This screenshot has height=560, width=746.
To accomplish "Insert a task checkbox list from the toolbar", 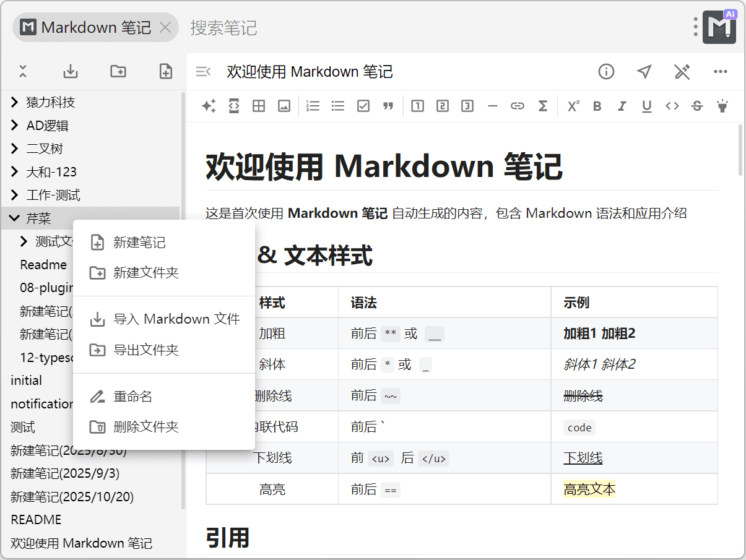I will pos(363,106).
